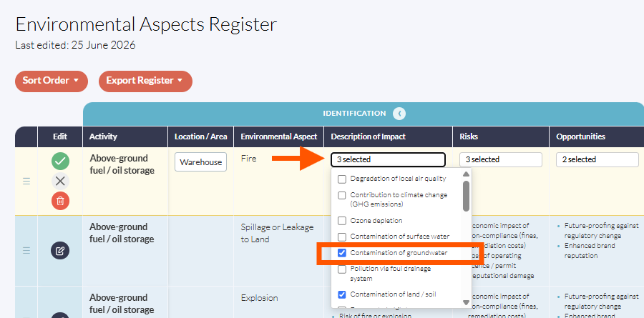Check Degradation of local air quality

[x=342, y=179]
